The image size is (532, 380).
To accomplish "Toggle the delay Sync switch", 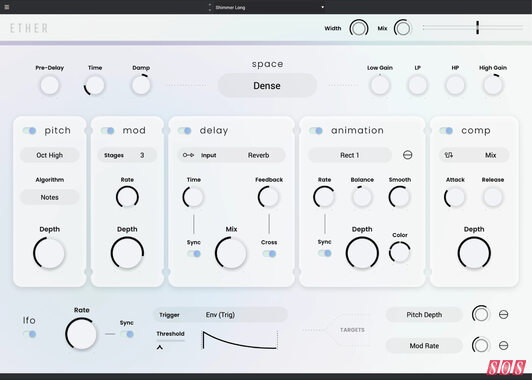I will (x=194, y=254).
